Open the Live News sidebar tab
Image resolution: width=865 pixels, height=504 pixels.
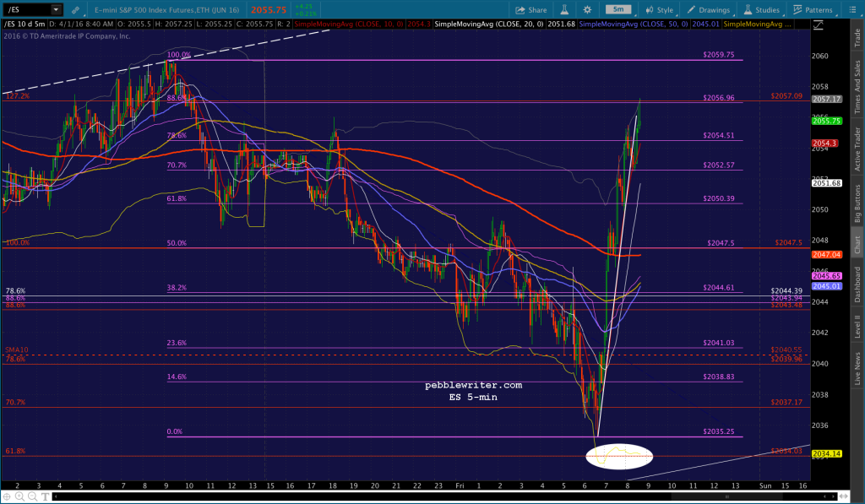pyautogui.click(x=857, y=368)
